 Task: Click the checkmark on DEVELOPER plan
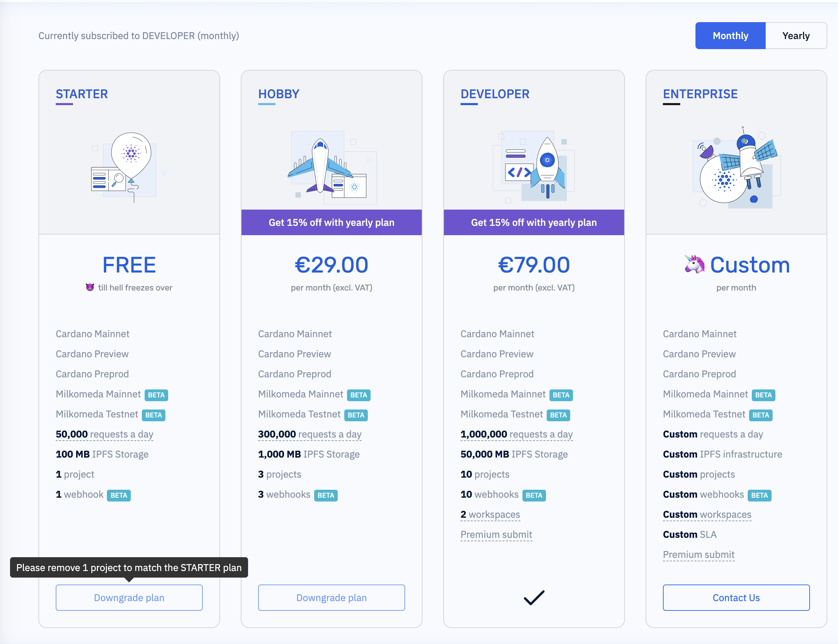pos(534,597)
